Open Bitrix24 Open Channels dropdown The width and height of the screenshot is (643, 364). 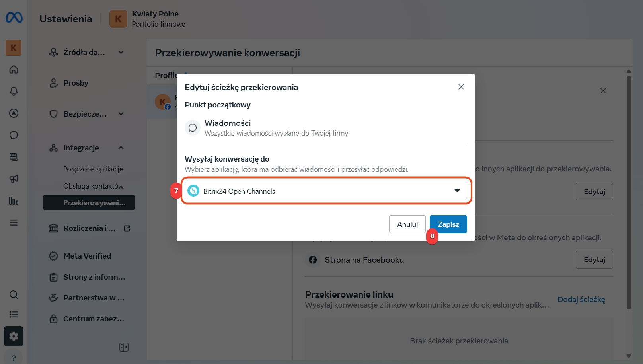[326, 191]
